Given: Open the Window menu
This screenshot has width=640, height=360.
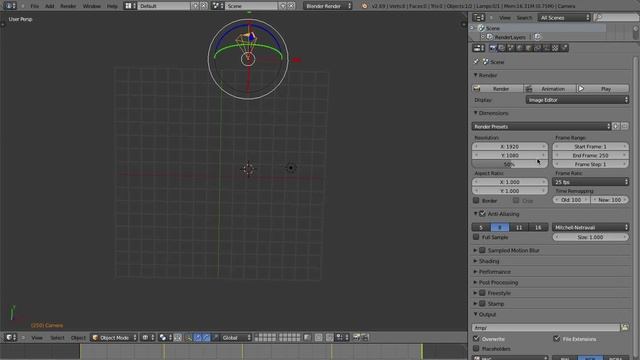Looking at the screenshot, I should [x=91, y=6].
